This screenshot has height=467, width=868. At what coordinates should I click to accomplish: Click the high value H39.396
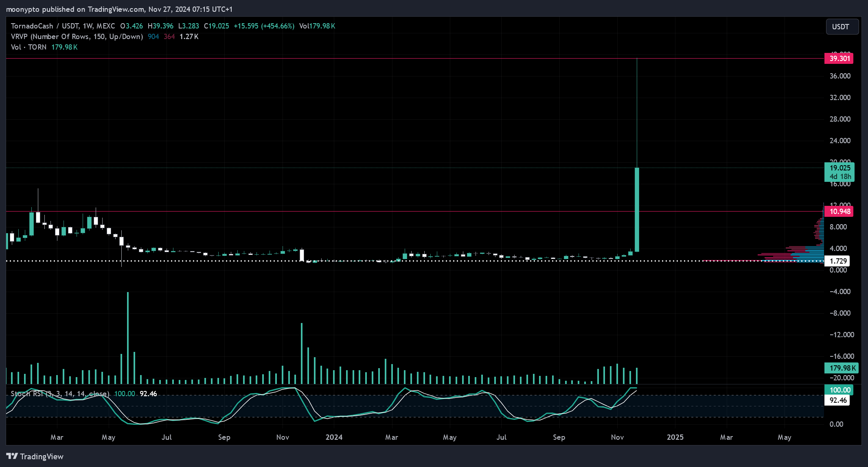(x=160, y=26)
